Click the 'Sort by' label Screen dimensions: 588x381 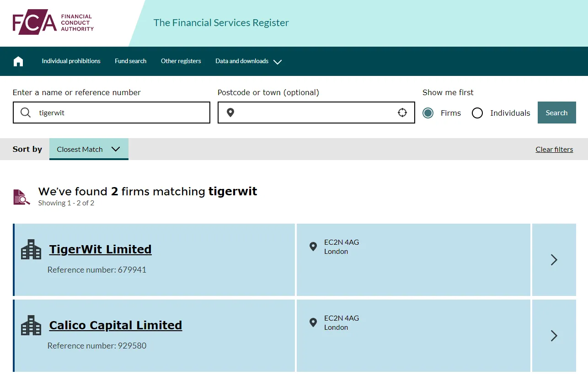27,149
